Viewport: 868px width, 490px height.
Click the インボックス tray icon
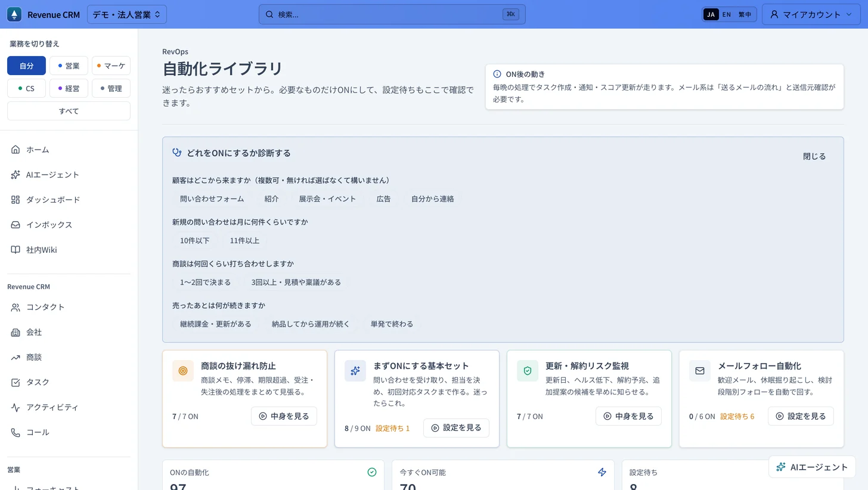tap(15, 225)
